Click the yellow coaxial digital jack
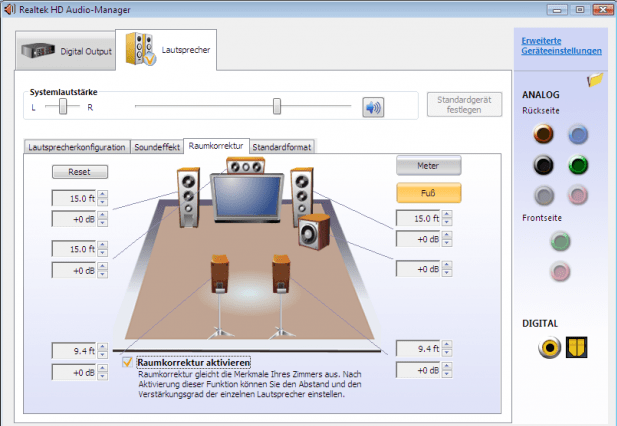 tap(549, 348)
